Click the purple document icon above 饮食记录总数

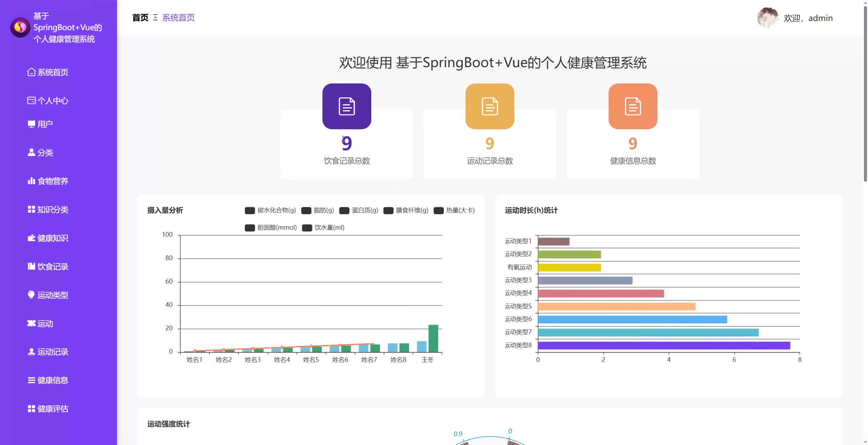pyautogui.click(x=347, y=107)
